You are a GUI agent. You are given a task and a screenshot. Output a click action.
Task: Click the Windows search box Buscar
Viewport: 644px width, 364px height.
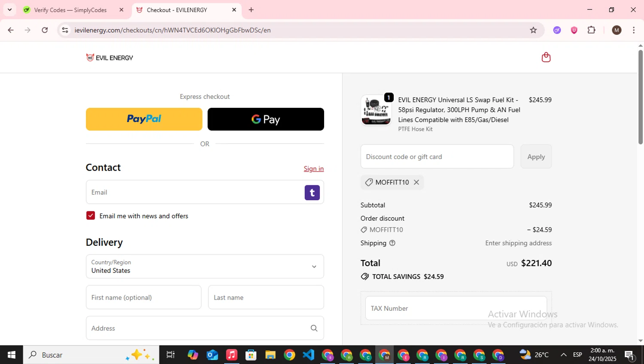(91, 355)
